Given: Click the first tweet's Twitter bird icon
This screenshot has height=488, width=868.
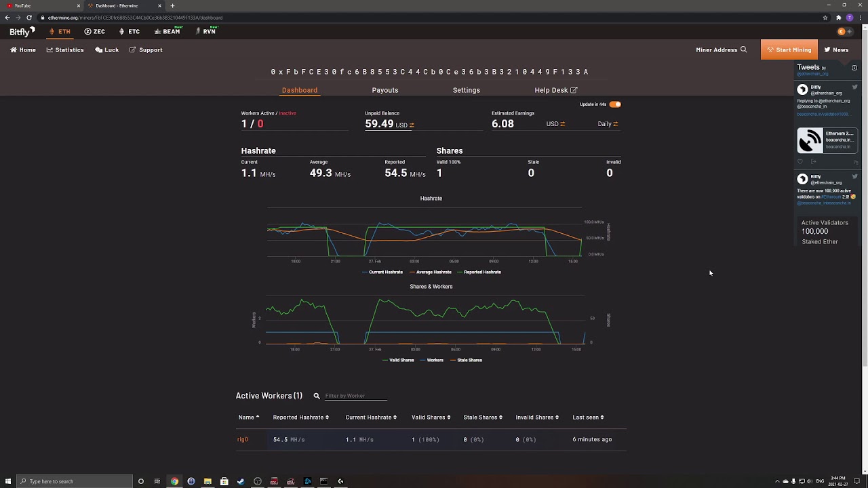Looking at the screenshot, I should click(854, 87).
